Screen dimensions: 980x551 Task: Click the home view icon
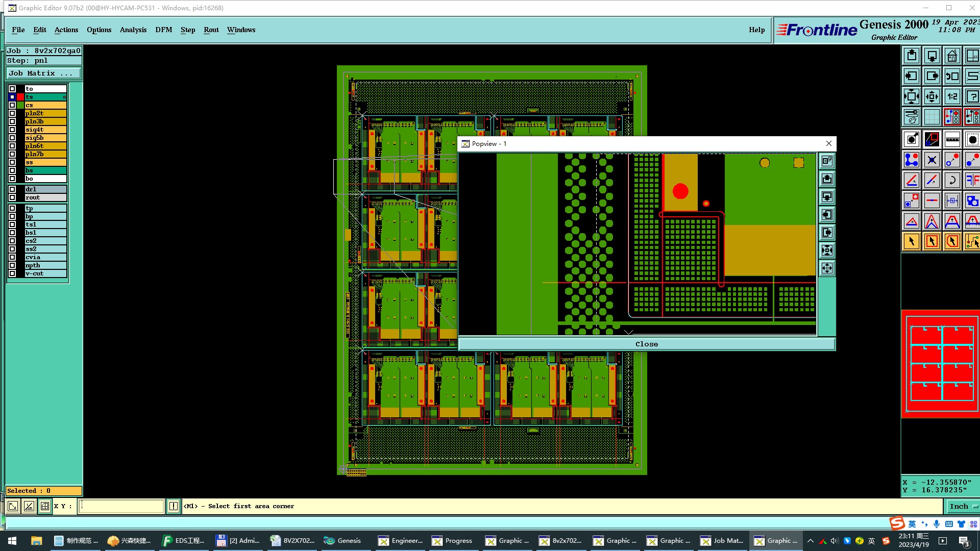(952, 56)
